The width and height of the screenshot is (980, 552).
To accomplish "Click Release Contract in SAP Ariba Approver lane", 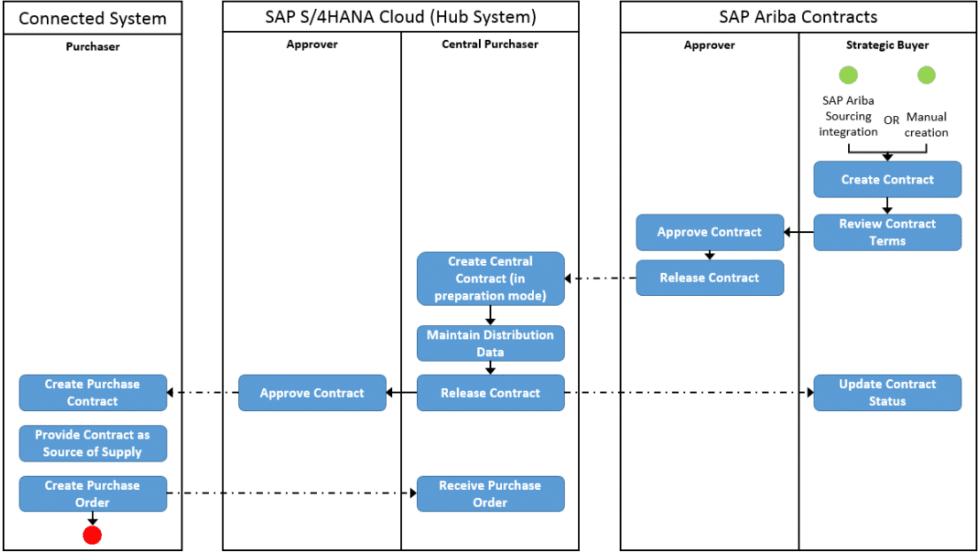I will tap(709, 278).
